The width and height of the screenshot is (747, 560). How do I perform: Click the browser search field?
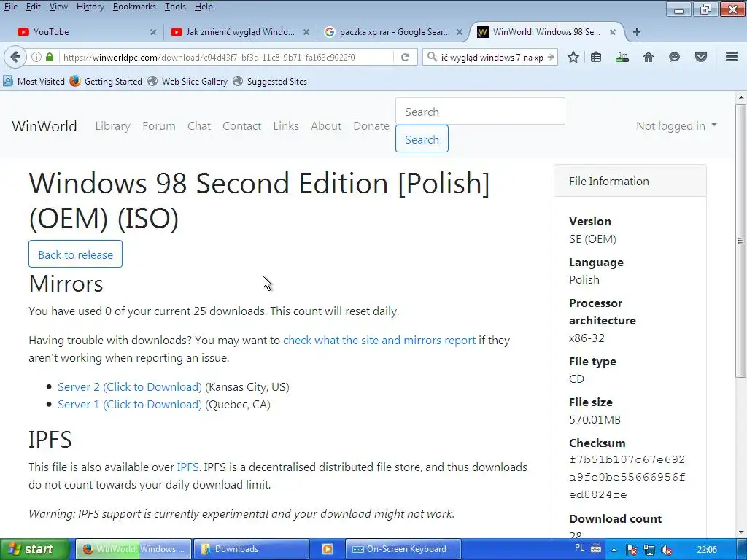[x=492, y=57]
